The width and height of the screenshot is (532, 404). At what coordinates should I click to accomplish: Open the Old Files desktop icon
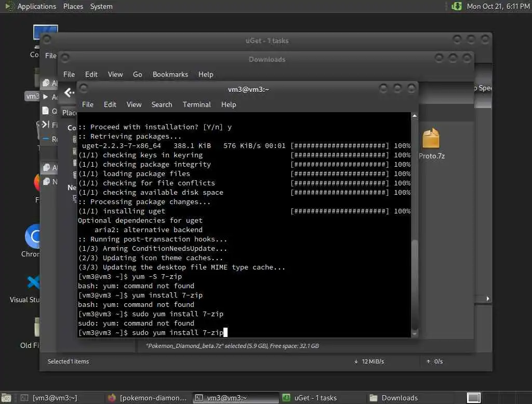(30, 333)
